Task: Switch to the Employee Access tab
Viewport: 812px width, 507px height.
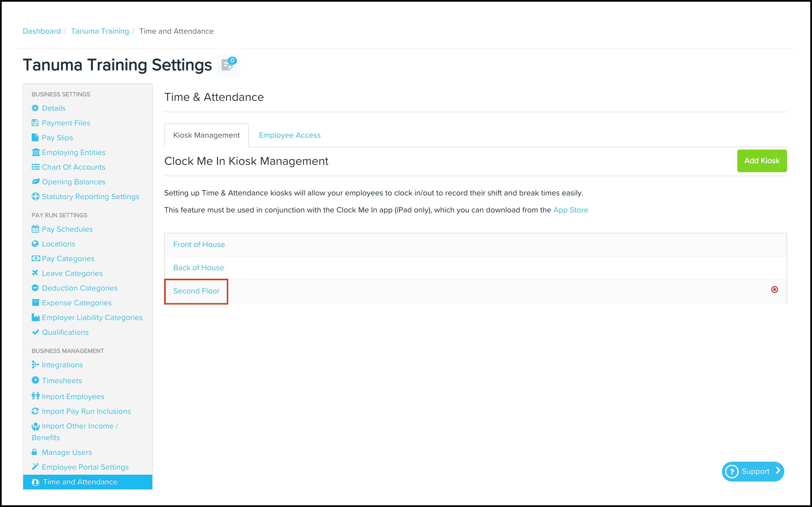Action: (290, 135)
